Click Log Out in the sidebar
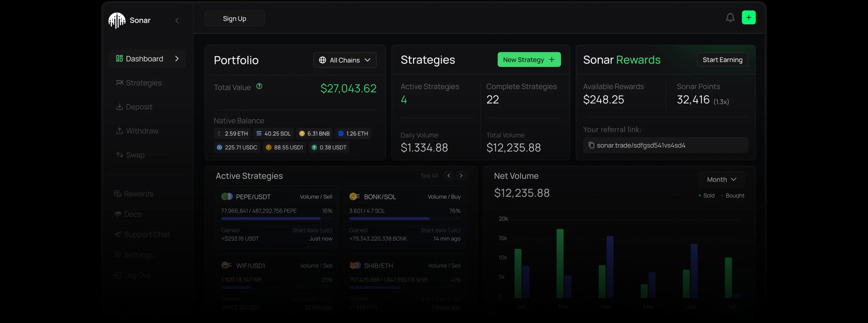Screen dimensions: 868x323 pyautogui.click(x=132, y=275)
